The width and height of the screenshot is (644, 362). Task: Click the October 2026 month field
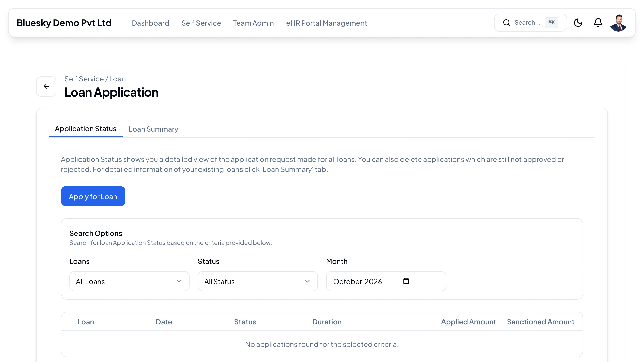point(386,281)
